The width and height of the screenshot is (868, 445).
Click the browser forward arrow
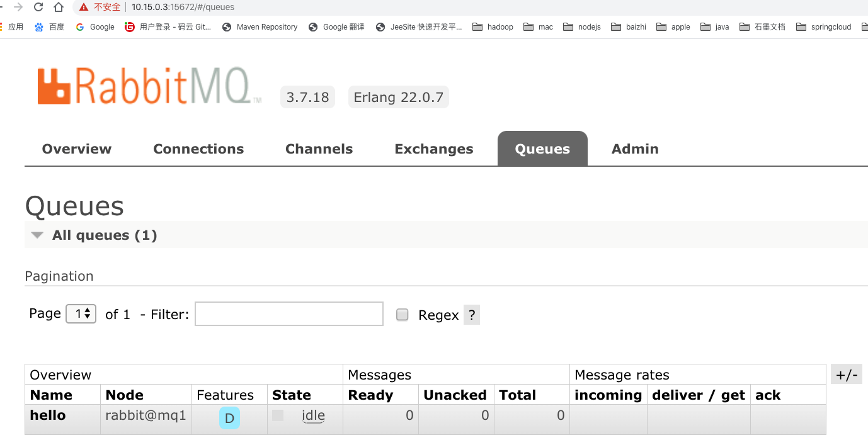click(18, 7)
